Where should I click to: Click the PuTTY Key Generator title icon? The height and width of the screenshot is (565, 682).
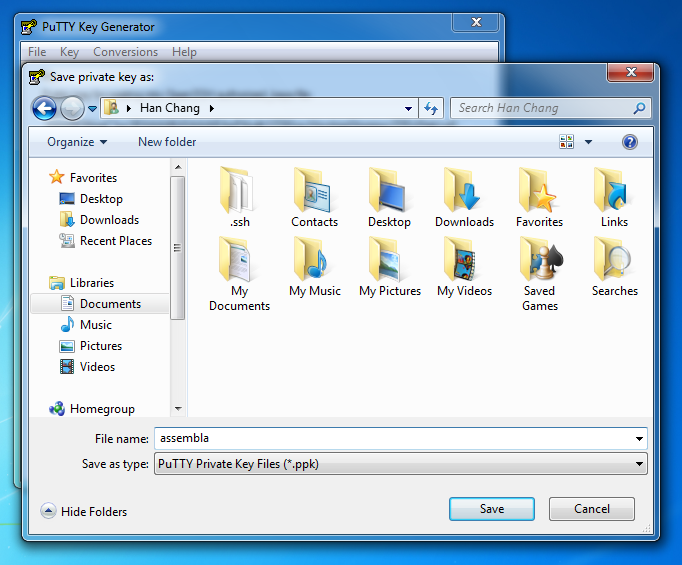[x=29, y=27]
